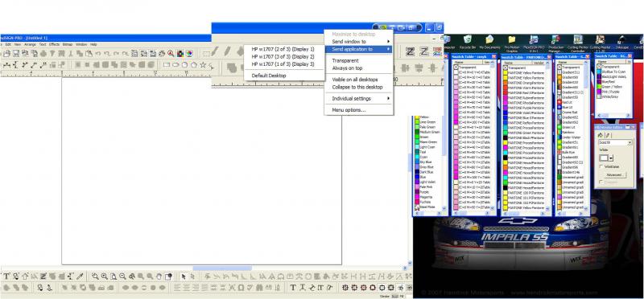This screenshot has height=299, width=644.
Task: Open the color wheel icon in toolbar
Action: [x=189, y=53]
